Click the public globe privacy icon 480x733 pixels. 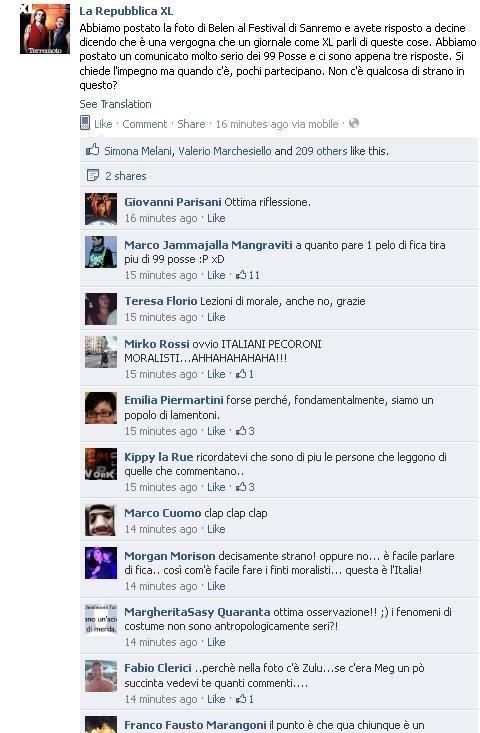[354, 123]
